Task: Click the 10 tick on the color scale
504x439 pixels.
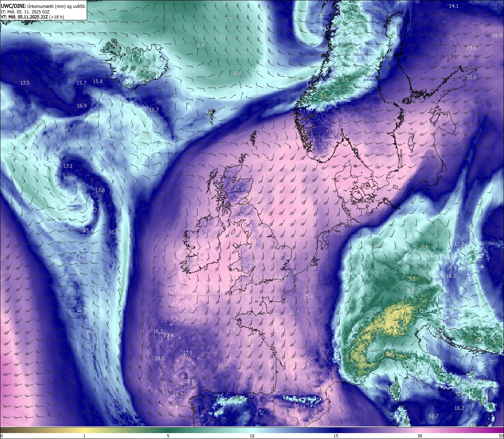Action: click(252, 436)
